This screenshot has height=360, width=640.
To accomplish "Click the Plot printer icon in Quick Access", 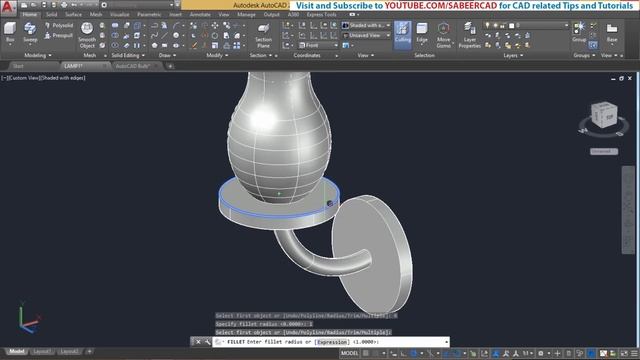I will tap(64, 5).
